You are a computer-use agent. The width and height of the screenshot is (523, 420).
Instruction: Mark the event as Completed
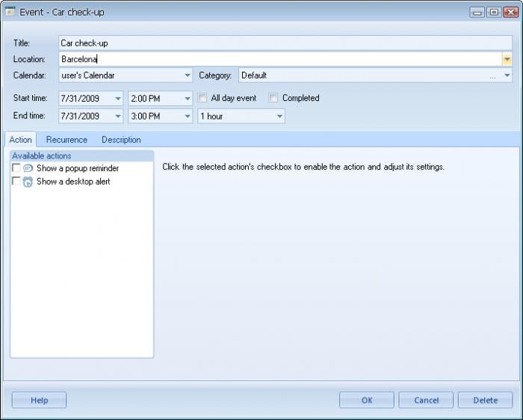coord(273,98)
